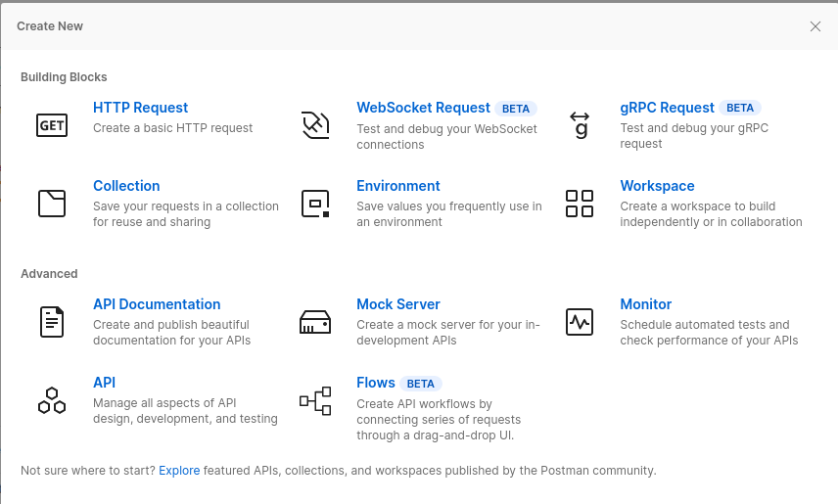Click the WebSocket Request icon

pyautogui.click(x=315, y=125)
